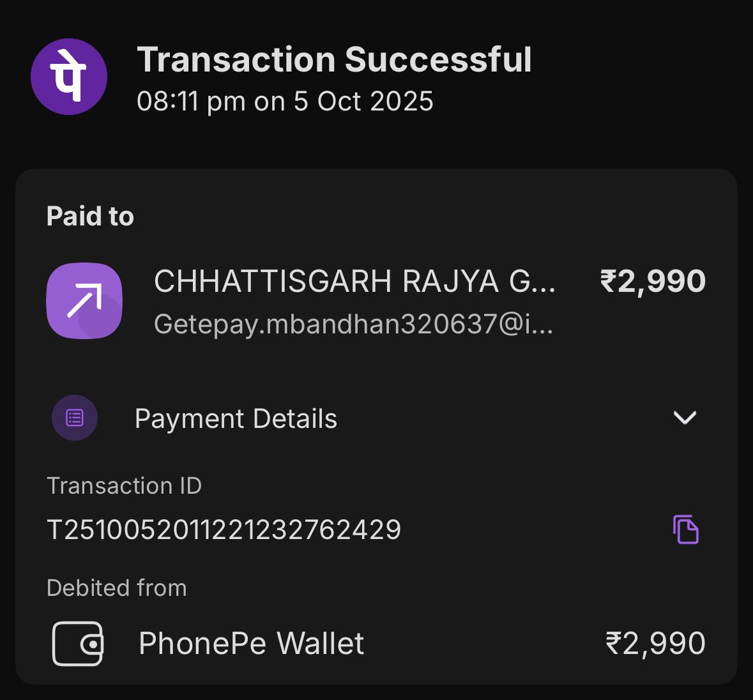Expand Payment Details with the chevron arrow
This screenshot has width=753, height=700.
[685, 418]
